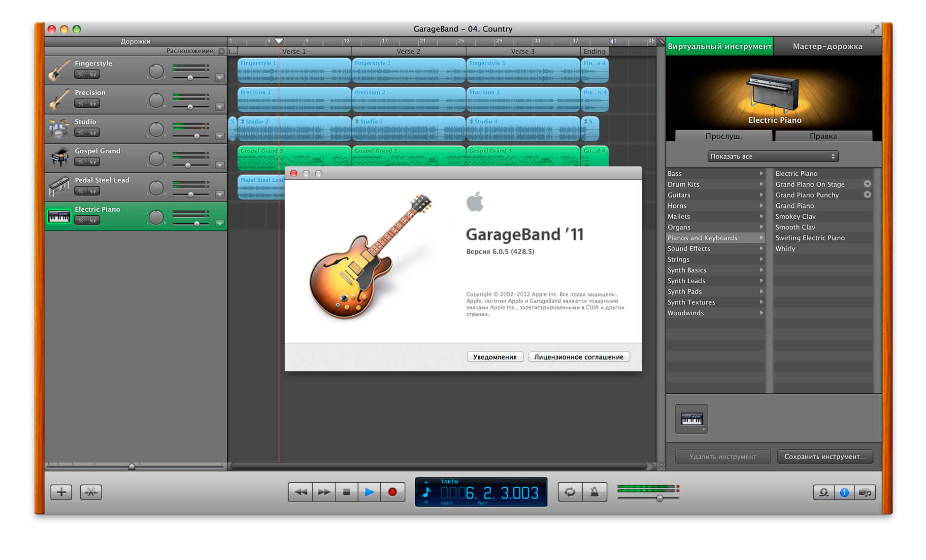This screenshot has width=926, height=560.
Task: Mute the Fingerstyle track
Action: coord(81,74)
